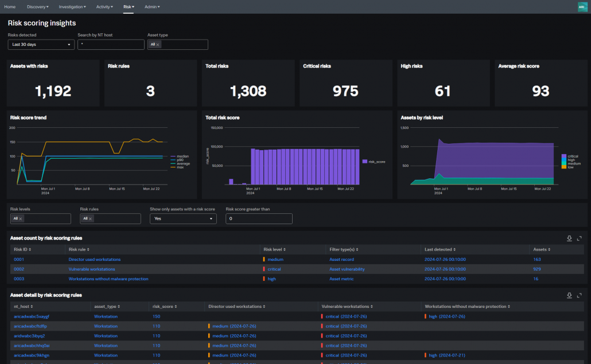Open the Last 30 days risks dropdown
The width and height of the screenshot is (591, 364).
[x=40, y=44]
